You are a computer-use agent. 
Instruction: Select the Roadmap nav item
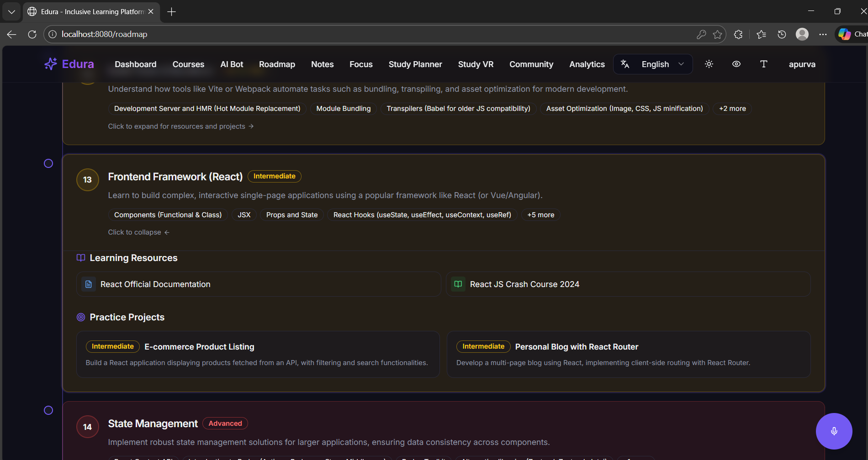[277, 64]
